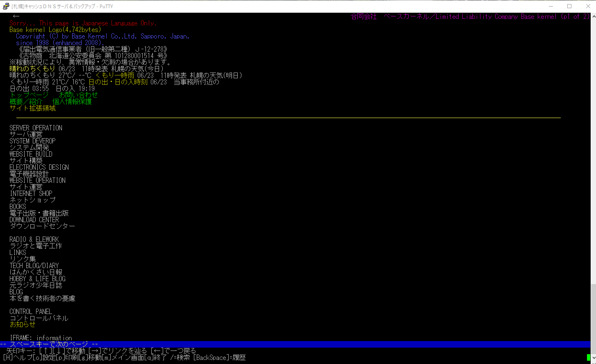Click コントロールパネル entry
The image size is (596, 364).
[39, 318]
